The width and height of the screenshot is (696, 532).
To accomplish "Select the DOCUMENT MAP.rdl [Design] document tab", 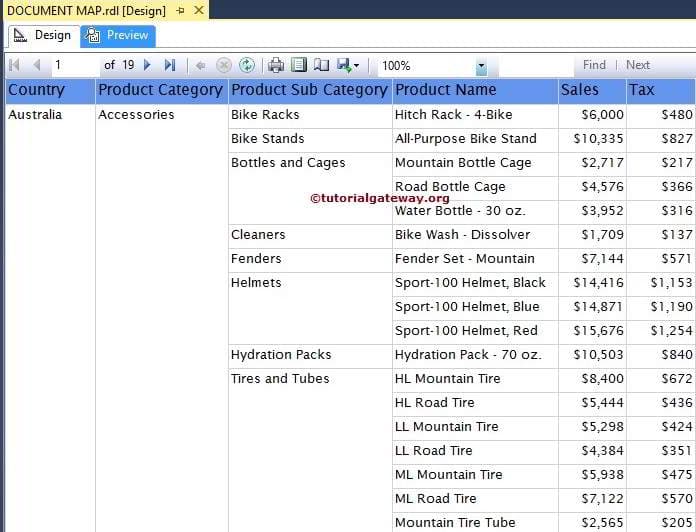I will click(87, 11).
